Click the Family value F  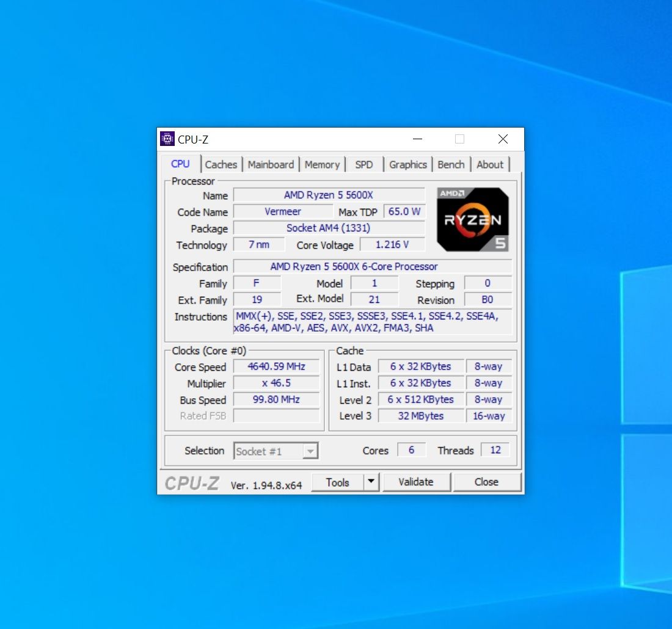(x=257, y=283)
